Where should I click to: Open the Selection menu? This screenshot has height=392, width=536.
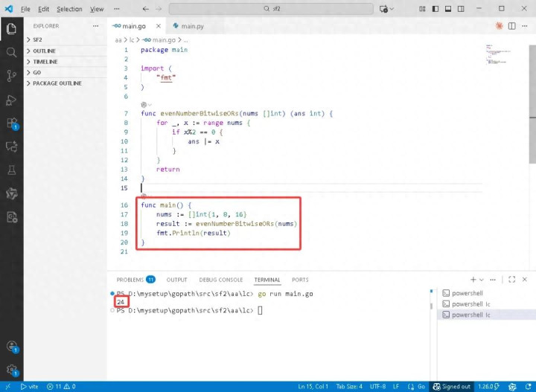69,9
